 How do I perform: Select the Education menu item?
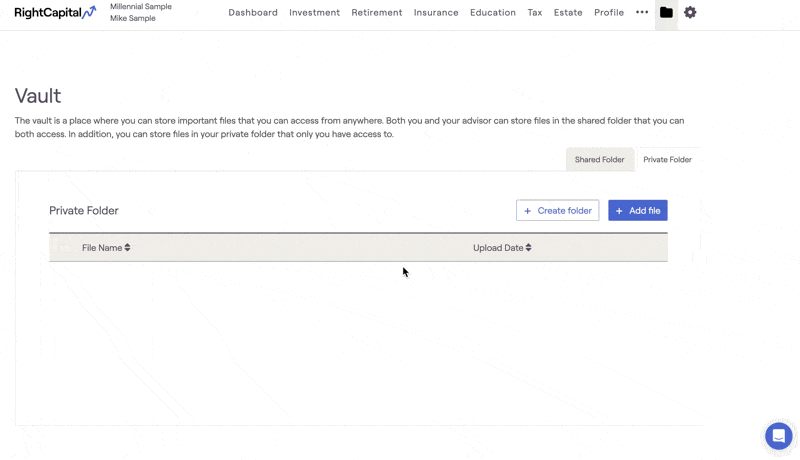(493, 13)
